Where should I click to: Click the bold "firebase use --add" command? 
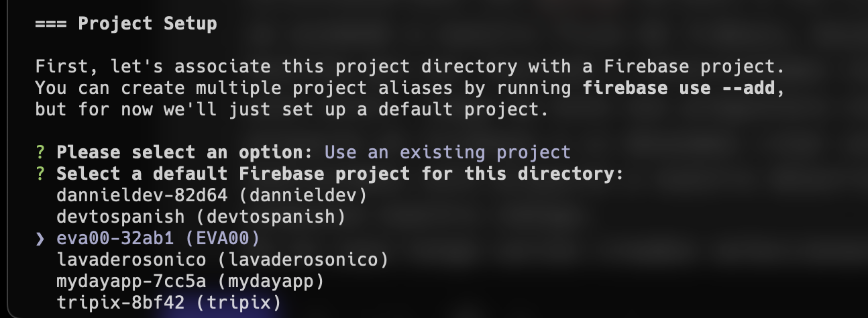point(678,88)
